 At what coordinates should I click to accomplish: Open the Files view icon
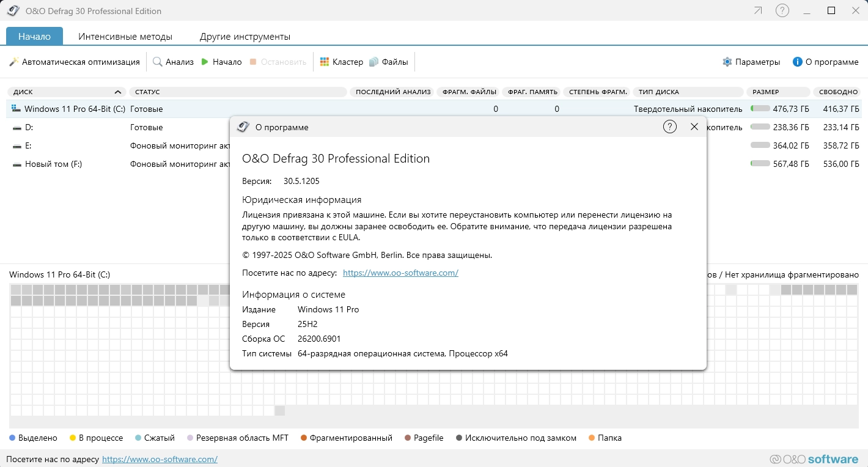point(374,62)
